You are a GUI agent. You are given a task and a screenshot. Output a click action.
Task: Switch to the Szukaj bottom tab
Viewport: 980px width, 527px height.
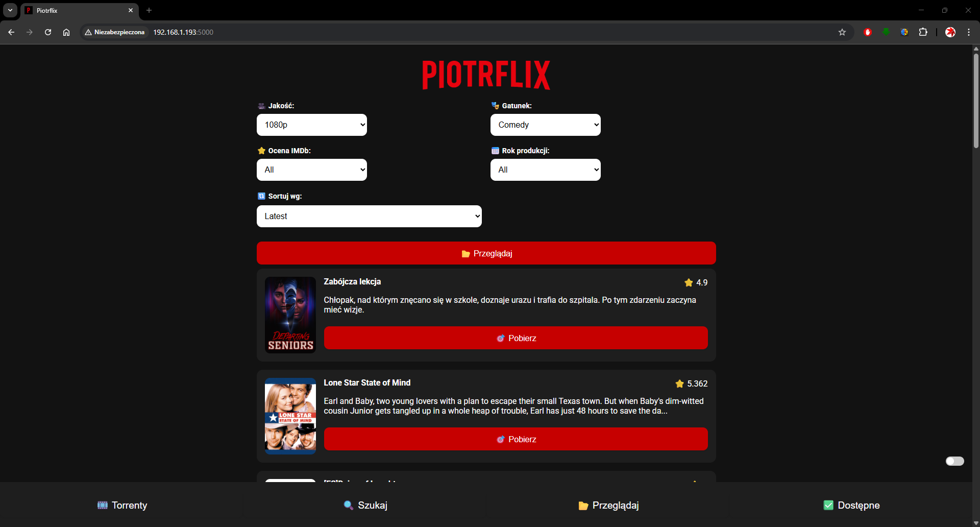pos(365,505)
